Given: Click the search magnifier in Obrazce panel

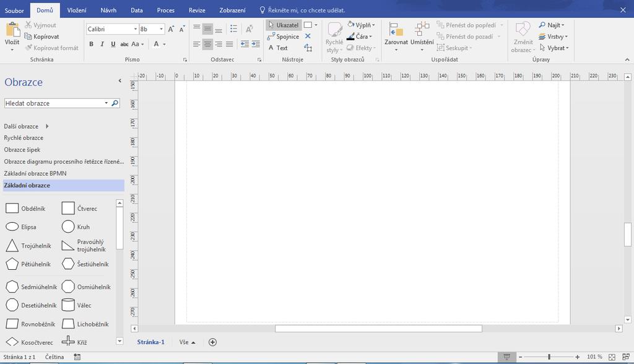Looking at the screenshot, I should coord(115,103).
